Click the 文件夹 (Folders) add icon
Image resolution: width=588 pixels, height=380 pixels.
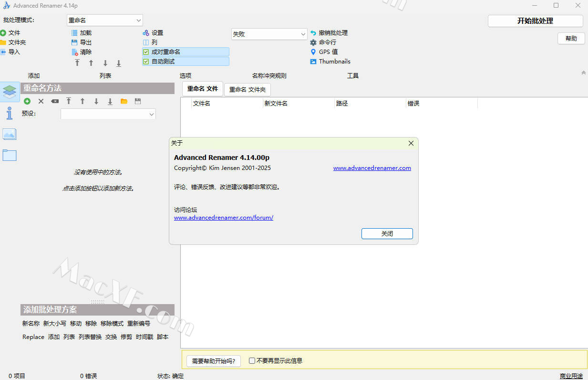(3, 42)
